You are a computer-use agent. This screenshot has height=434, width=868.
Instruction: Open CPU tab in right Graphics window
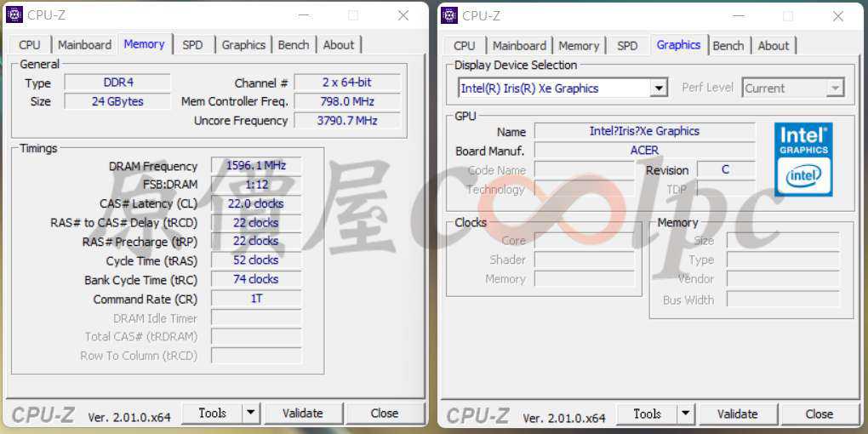[x=465, y=45]
